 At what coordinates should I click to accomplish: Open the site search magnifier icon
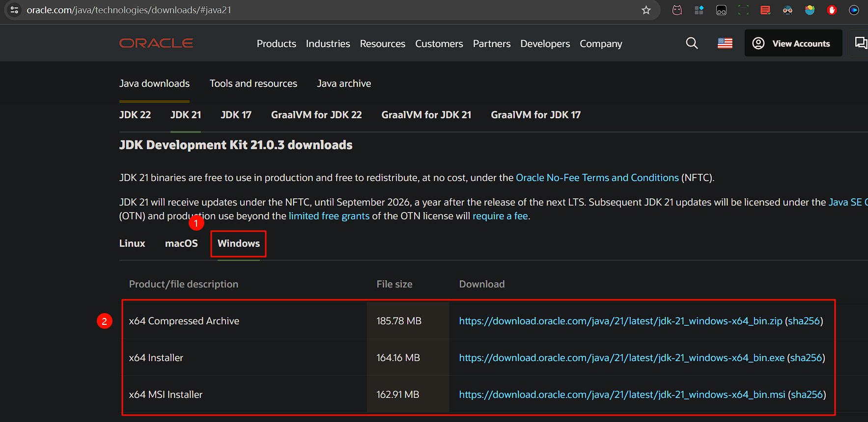click(692, 43)
